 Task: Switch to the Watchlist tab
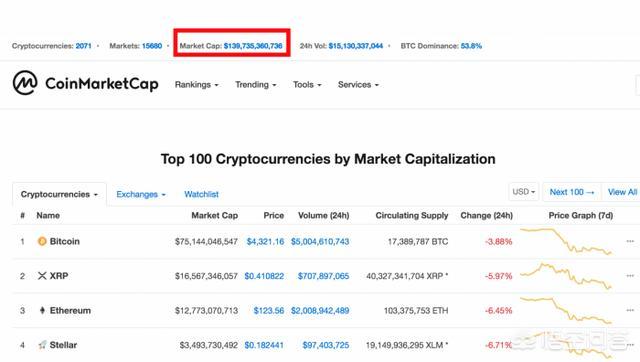click(201, 194)
